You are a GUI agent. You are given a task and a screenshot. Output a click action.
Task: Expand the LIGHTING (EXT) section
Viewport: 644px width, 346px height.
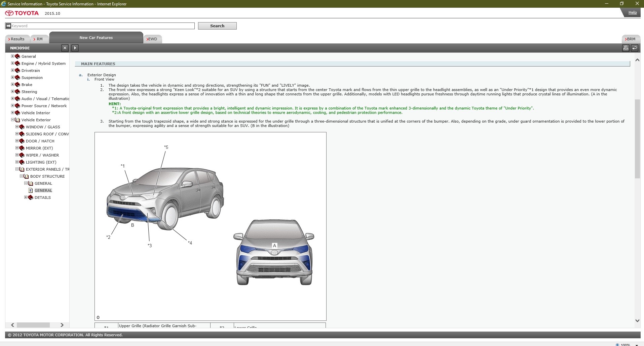[x=17, y=162]
